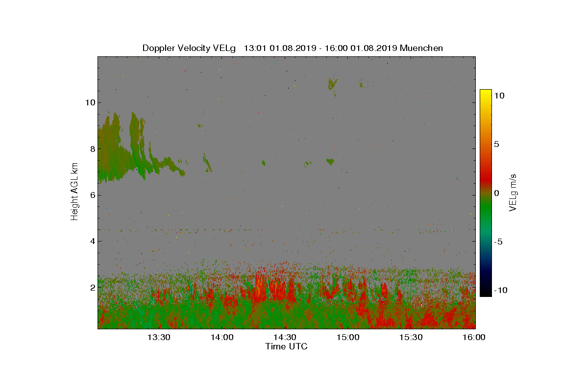The width and height of the screenshot is (588, 392).
Task: Click the 15:30 time tick label
Action: coord(411,337)
